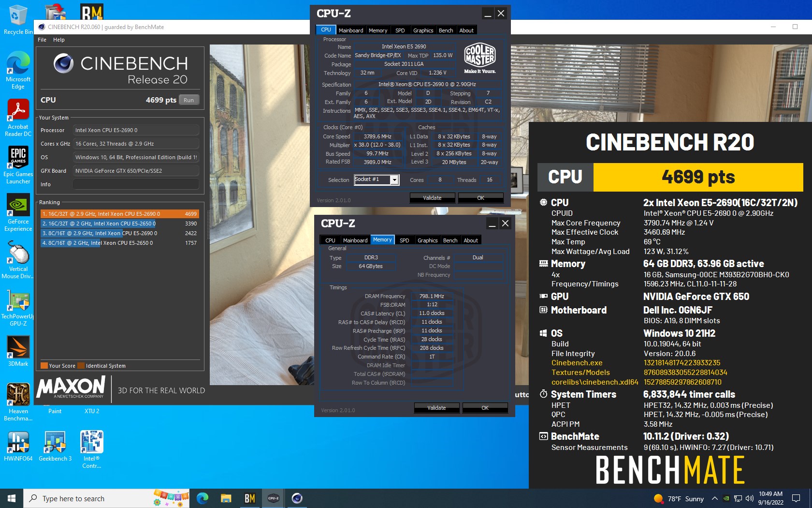Screen dimensions: 812x508
Task: Run the Cinebench CPU test
Action: (x=188, y=100)
